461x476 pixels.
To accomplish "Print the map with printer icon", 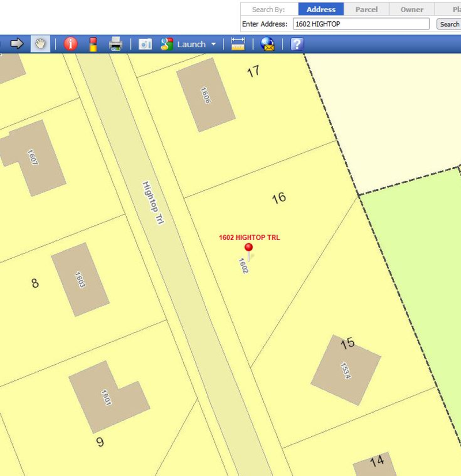I will click(x=115, y=44).
